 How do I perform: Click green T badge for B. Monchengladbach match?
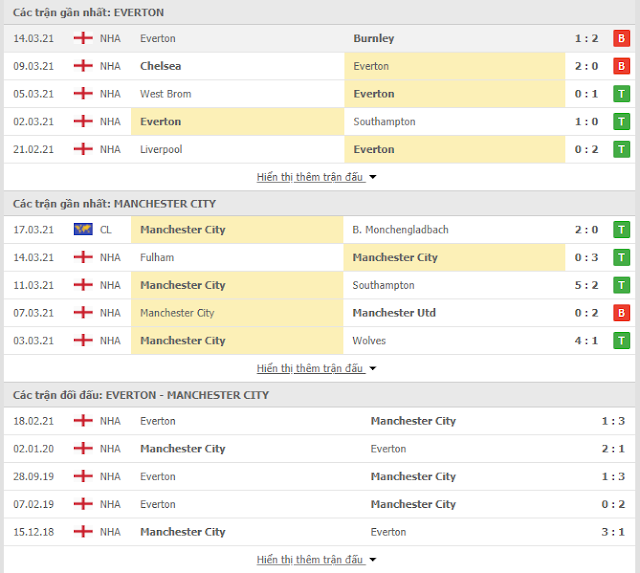[621, 230]
